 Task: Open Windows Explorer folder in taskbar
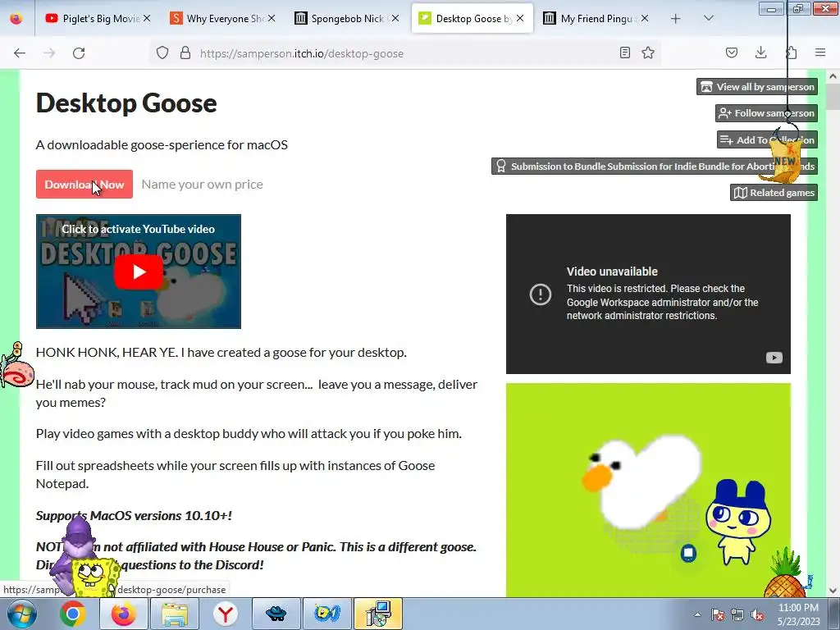coord(174,614)
